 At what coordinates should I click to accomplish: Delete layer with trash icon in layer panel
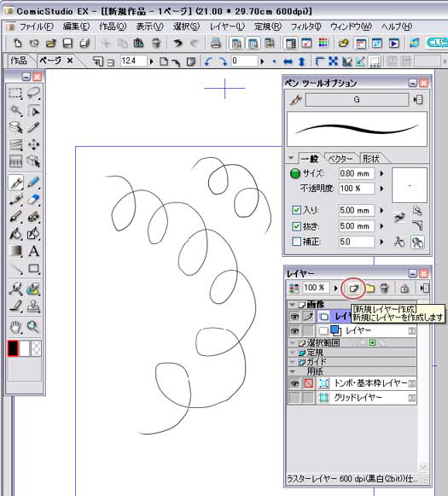[384, 289]
